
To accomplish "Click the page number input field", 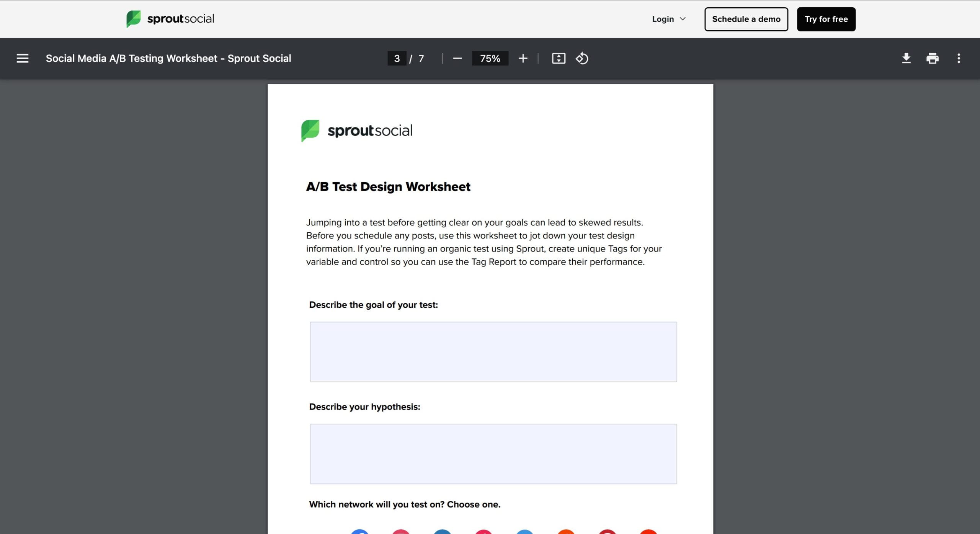I will [x=397, y=58].
